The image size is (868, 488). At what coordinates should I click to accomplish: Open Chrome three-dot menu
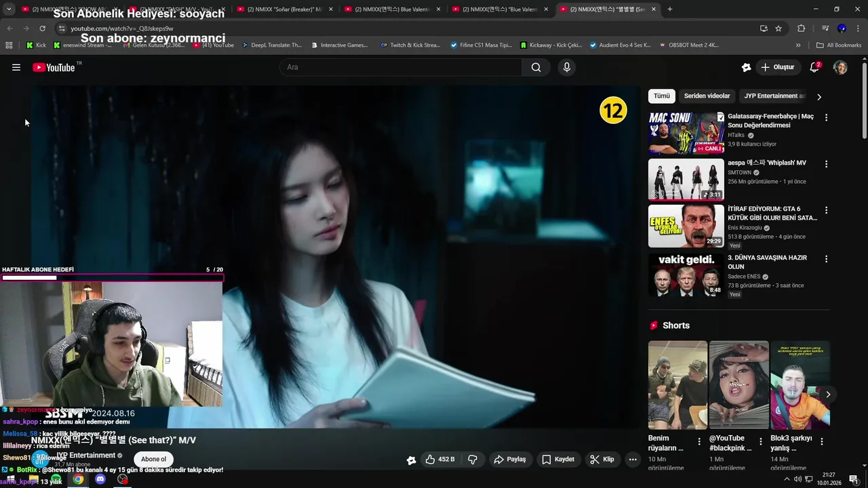(858, 28)
